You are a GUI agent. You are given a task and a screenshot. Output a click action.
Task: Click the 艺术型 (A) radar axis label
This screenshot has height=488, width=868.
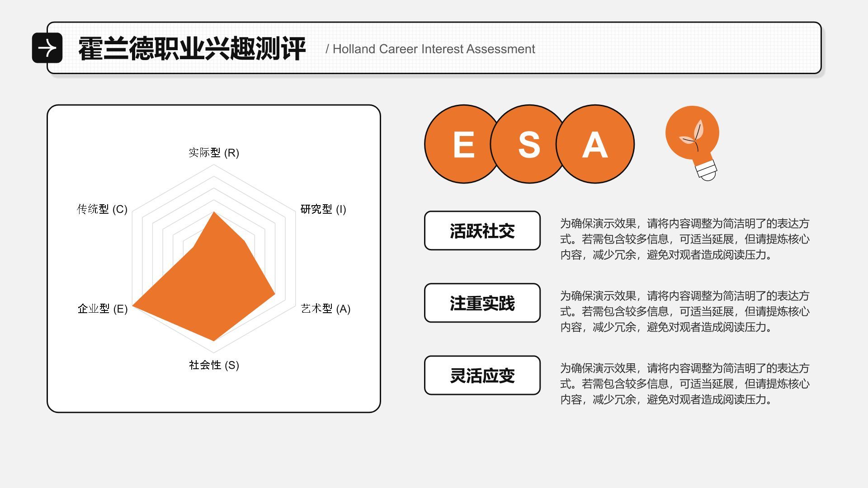click(325, 309)
